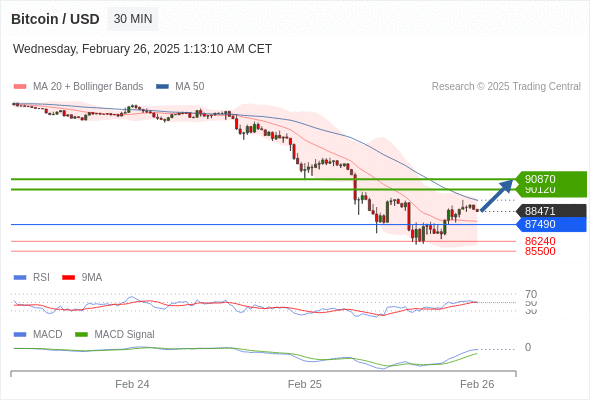Click the blue MA 50 legend swatch
The width and height of the screenshot is (590, 400).
pyautogui.click(x=162, y=87)
